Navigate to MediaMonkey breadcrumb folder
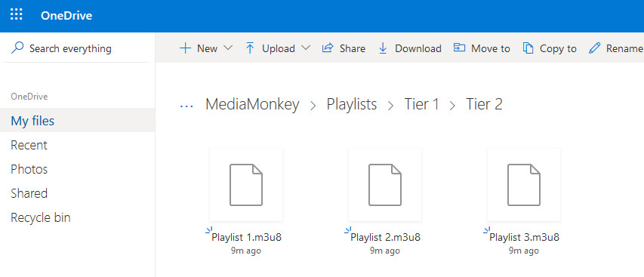The height and width of the screenshot is (277, 644). 252,104
